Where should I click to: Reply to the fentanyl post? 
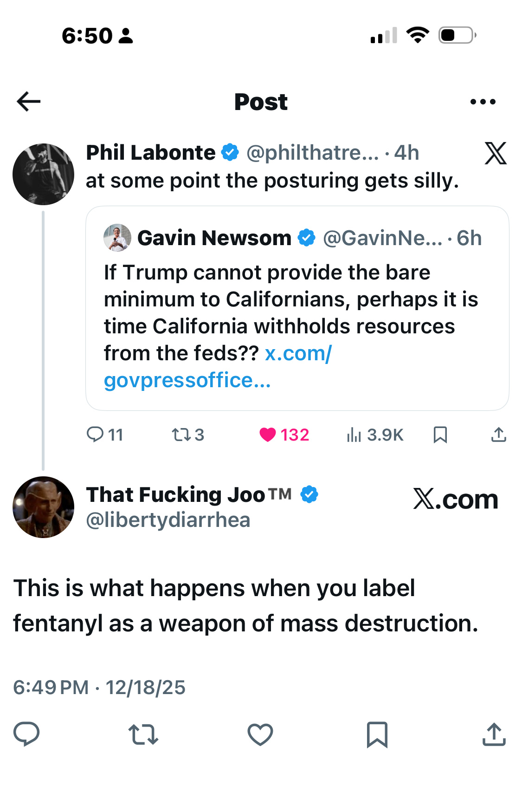(26, 734)
